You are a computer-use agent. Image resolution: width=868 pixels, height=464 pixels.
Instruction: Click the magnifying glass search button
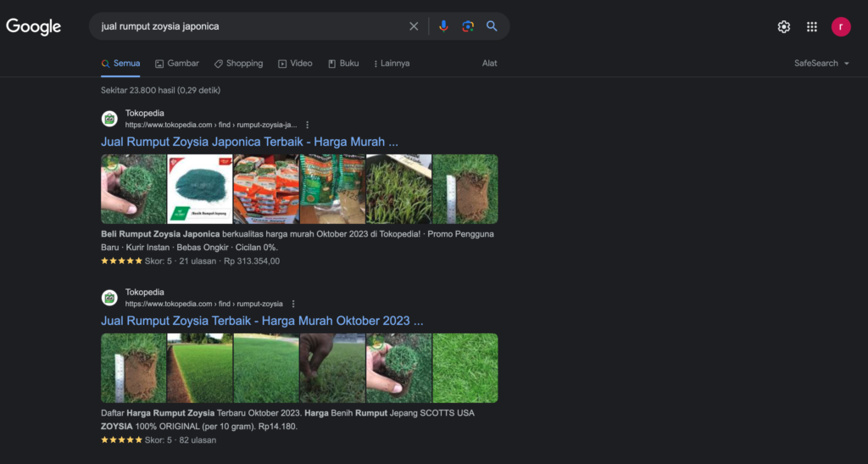coord(492,26)
